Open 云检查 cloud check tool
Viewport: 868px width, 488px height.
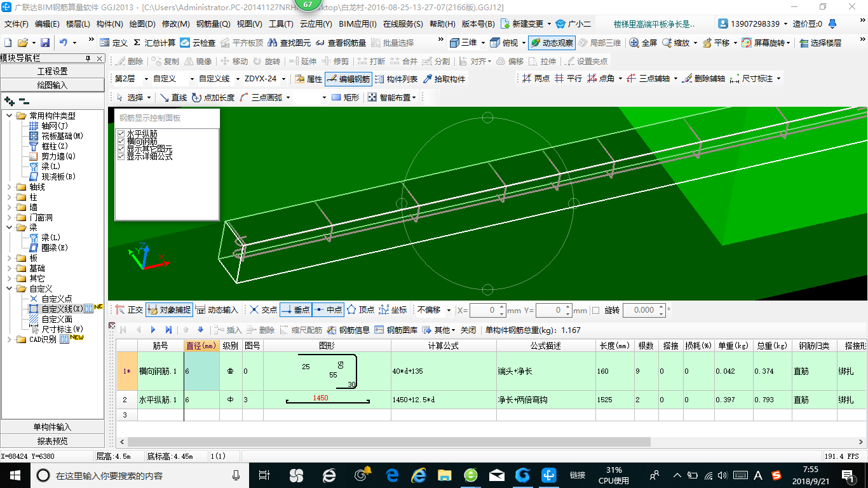coord(198,43)
